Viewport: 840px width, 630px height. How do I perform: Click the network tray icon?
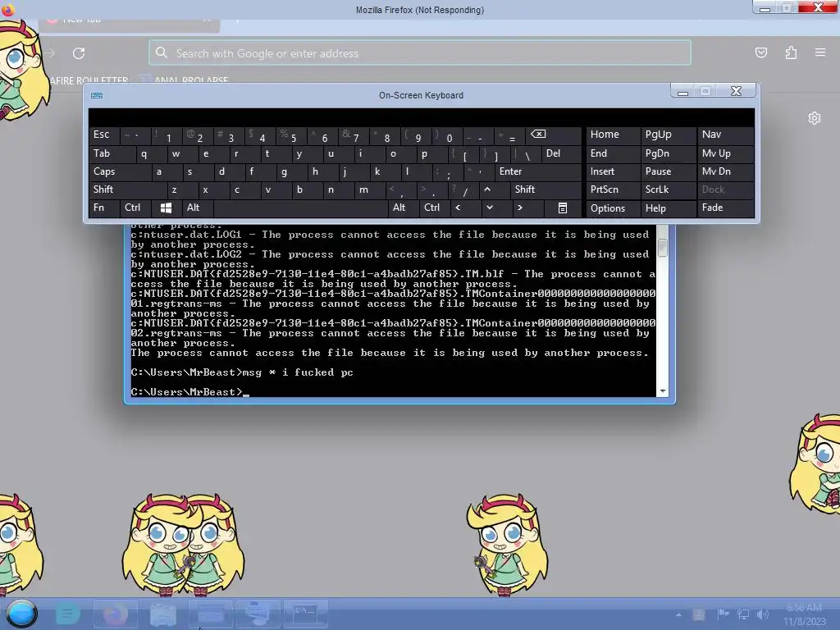[742, 614]
